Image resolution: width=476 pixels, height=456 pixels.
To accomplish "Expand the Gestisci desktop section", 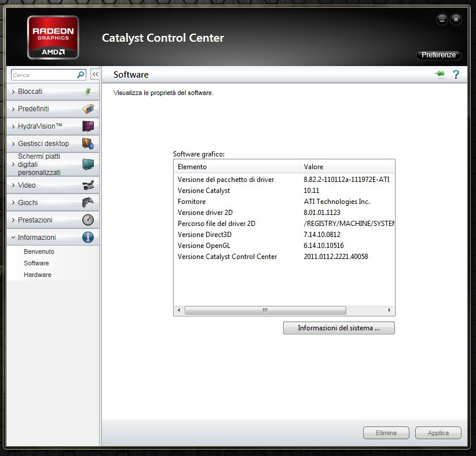I will 53,143.
